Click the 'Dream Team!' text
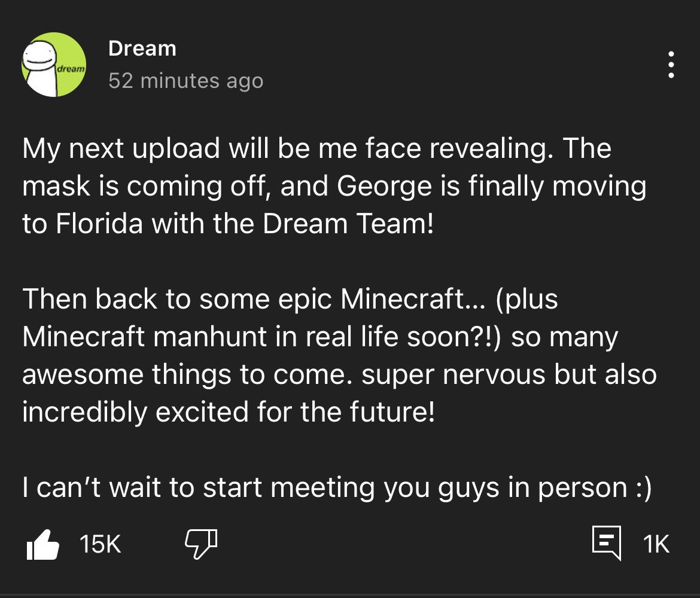 [348, 223]
